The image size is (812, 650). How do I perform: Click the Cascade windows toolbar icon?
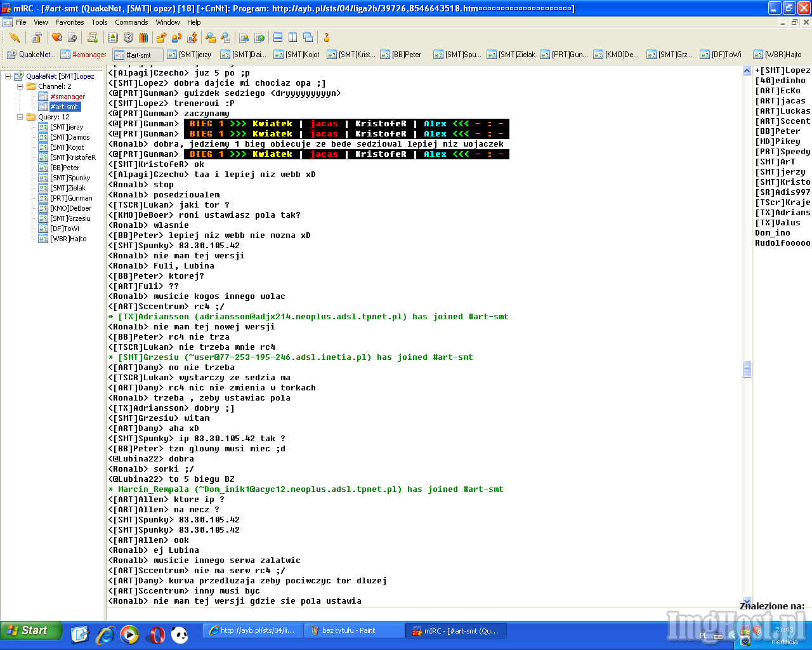pyautogui.click(x=308, y=37)
